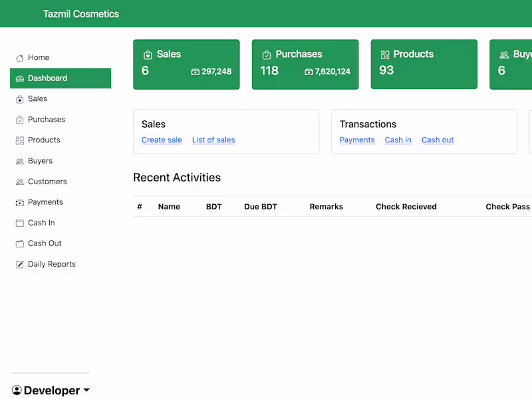
Task: Click the Home house icon in sidebar
Action: (x=20, y=58)
